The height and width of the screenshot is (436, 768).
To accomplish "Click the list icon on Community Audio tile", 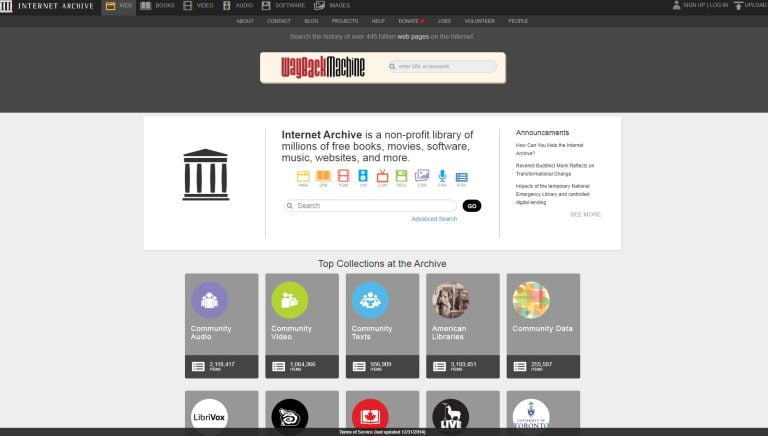I will click(x=198, y=366).
